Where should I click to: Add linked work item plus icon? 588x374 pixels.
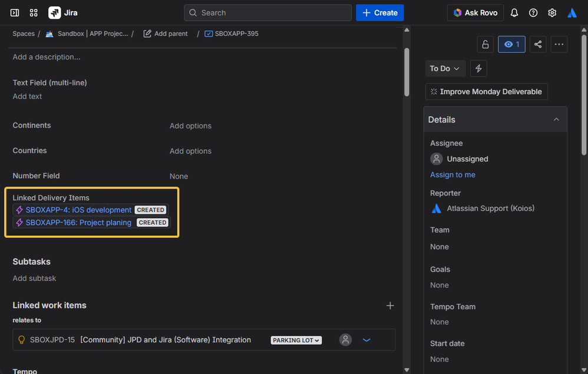click(x=390, y=306)
